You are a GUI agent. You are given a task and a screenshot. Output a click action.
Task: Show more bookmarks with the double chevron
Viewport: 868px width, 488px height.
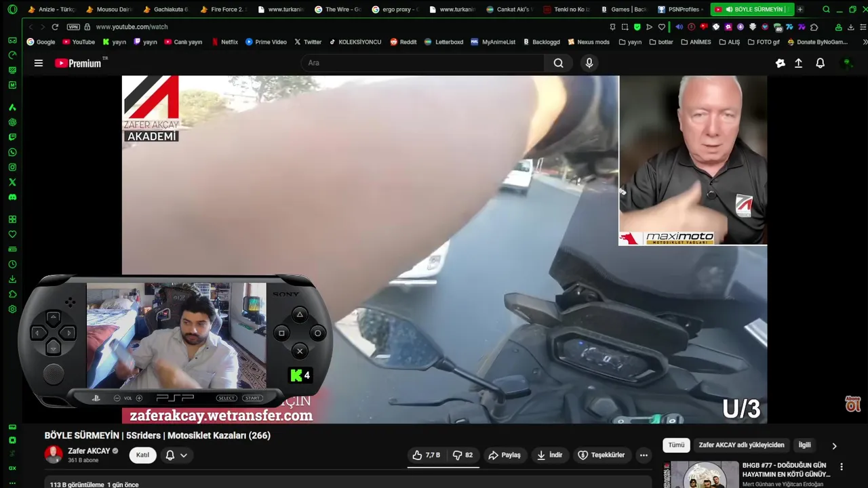(865, 42)
